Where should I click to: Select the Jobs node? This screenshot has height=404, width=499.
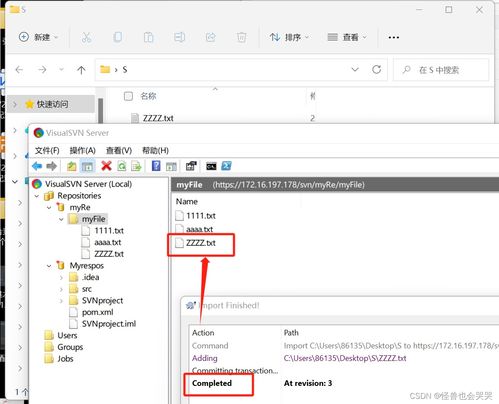click(65, 359)
